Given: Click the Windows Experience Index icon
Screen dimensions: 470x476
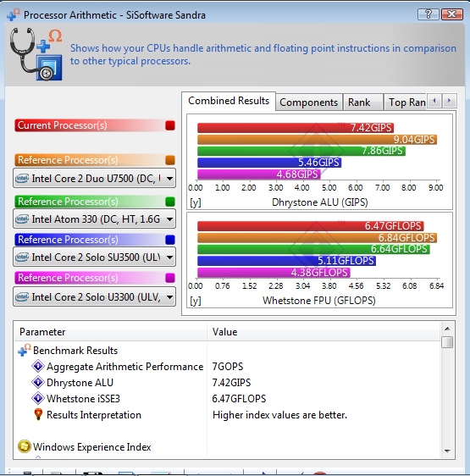Looking at the screenshot, I should click(24, 446).
